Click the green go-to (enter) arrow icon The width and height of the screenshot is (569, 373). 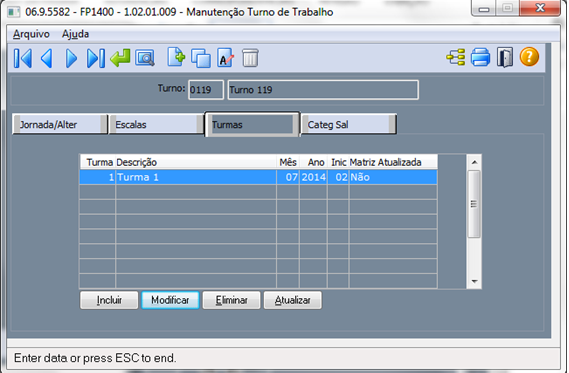click(x=120, y=58)
